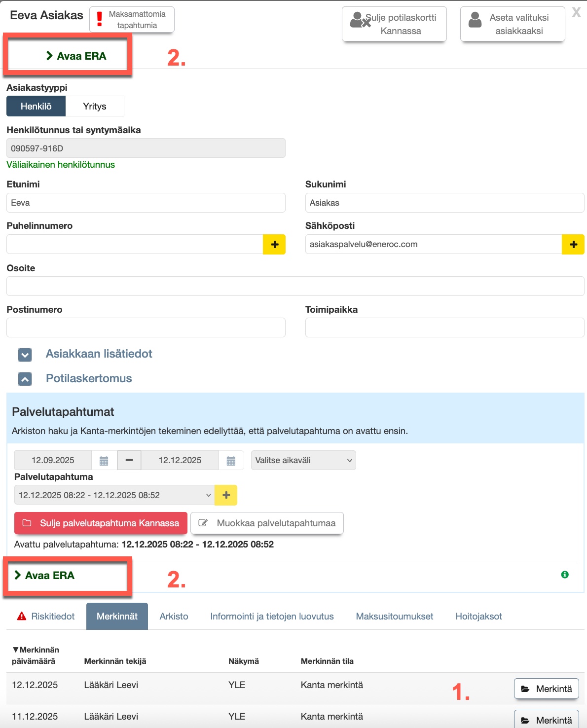
Task: Switch to the Arkisto tab
Action: [174, 617]
